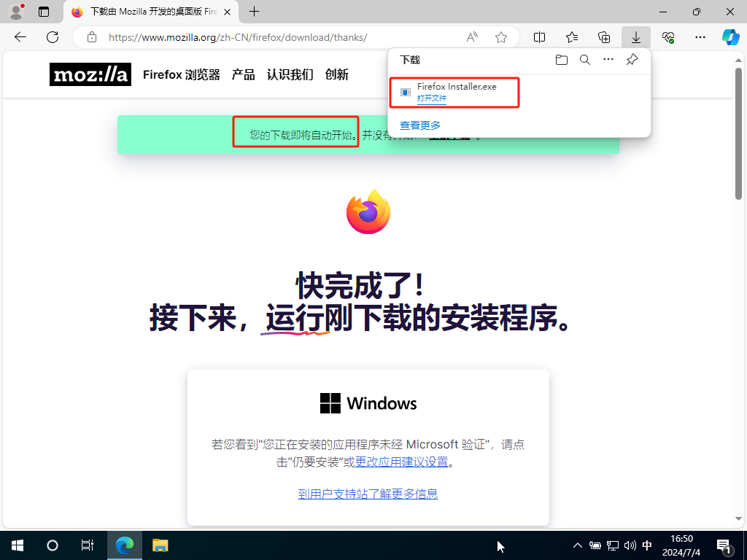
Task: Click the Firefox logo image
Action: point(368,211)
